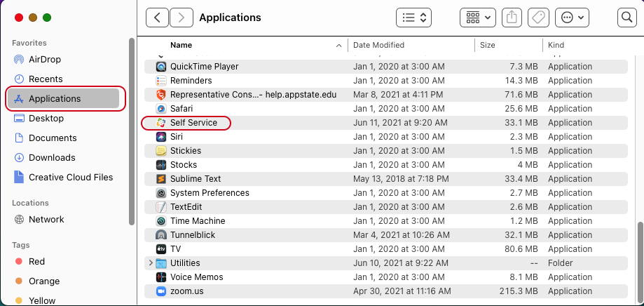Click the zoom.us app icon
This screenshot has height=306, width=644.
161,291
